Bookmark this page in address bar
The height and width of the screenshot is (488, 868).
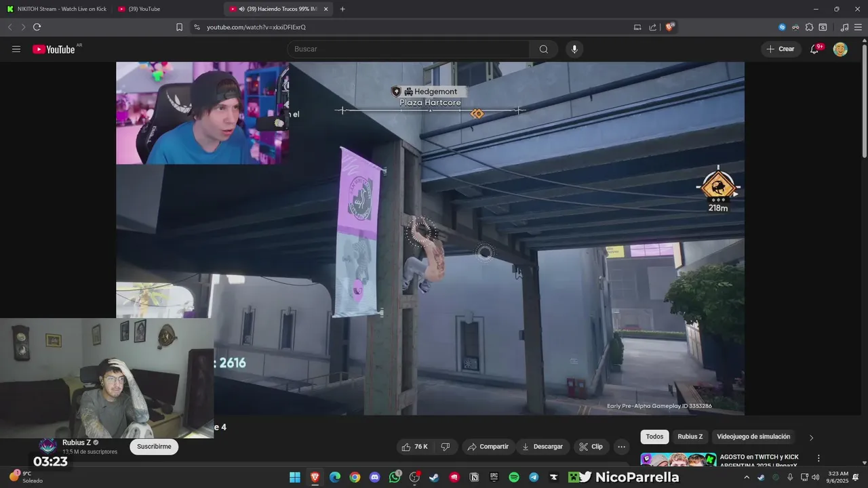coord(179,27)
